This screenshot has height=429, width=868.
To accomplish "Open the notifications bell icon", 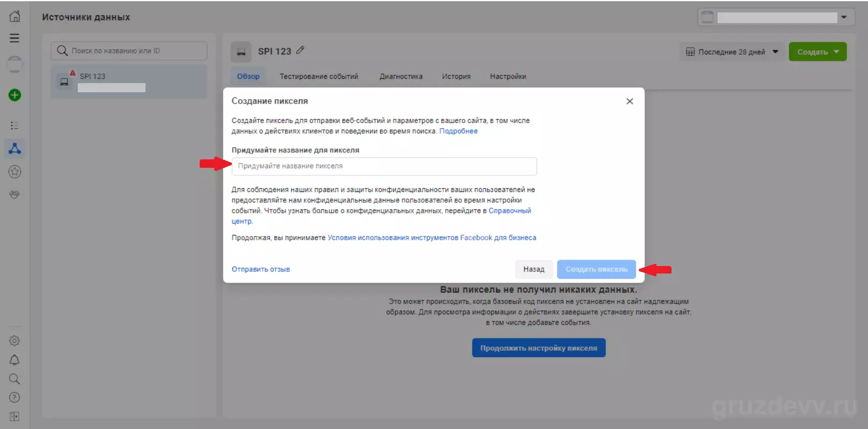I will pos(14,360).
